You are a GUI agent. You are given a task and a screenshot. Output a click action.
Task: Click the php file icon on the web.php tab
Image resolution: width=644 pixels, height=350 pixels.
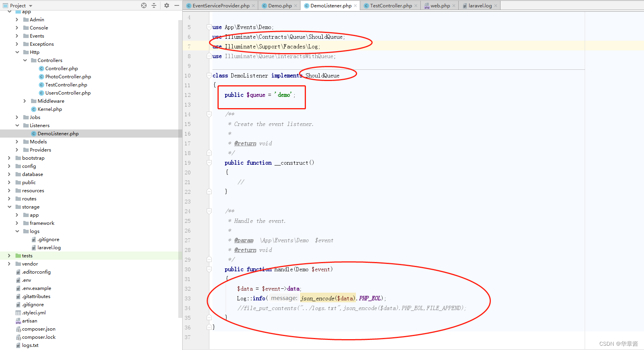coord(427,6)
